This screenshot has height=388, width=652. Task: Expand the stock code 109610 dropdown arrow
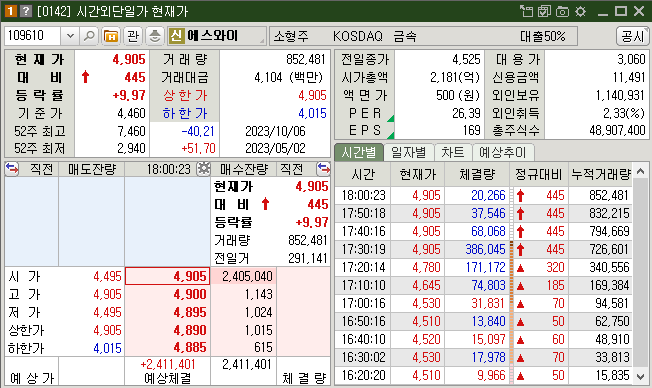(x=70, y=36)
